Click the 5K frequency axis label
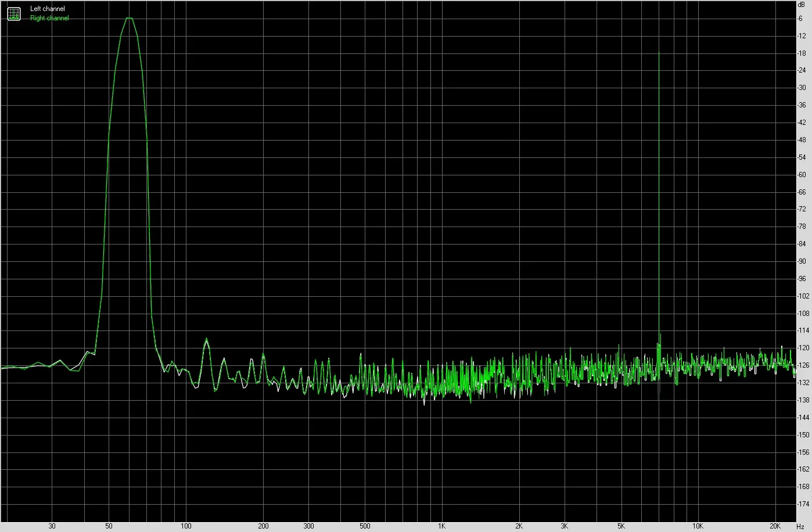The image size is (812, 532). point(621,526)
